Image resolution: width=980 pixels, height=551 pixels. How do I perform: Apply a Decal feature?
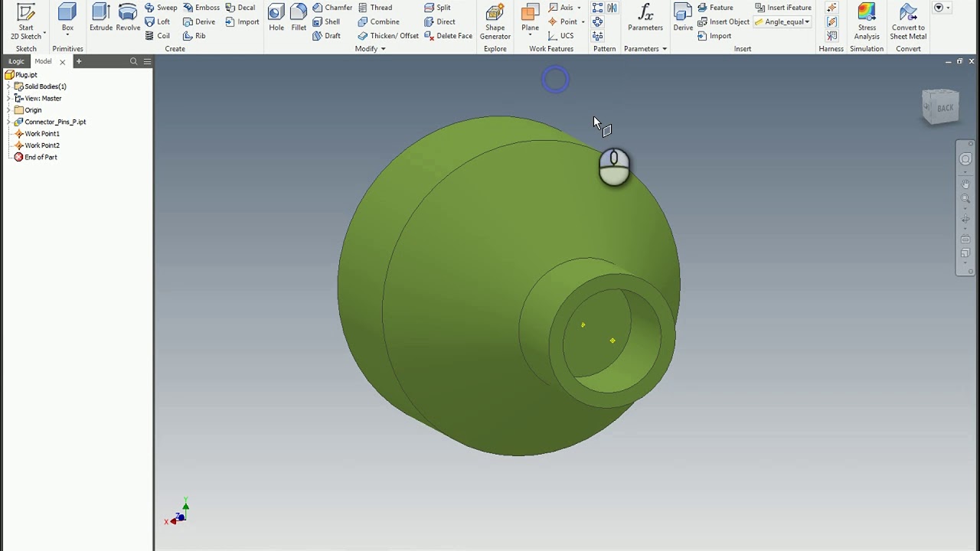[x=240, y=8]
